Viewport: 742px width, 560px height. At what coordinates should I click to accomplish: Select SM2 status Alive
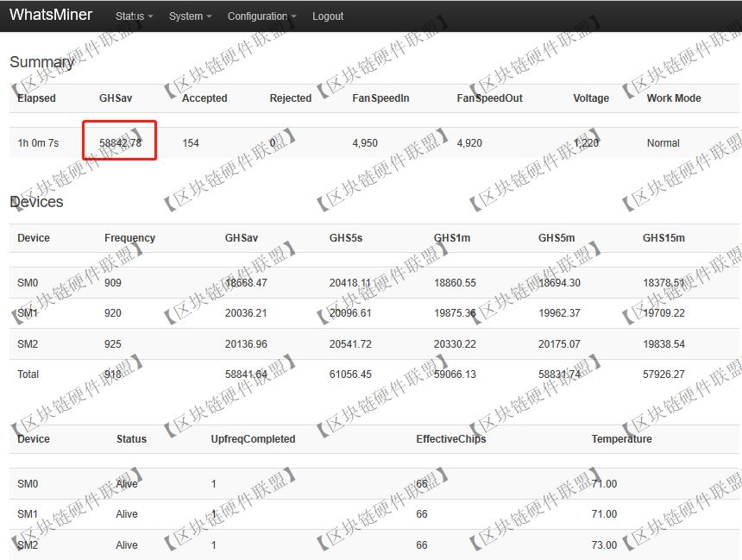pyautogui.click(x=127, y=544)
